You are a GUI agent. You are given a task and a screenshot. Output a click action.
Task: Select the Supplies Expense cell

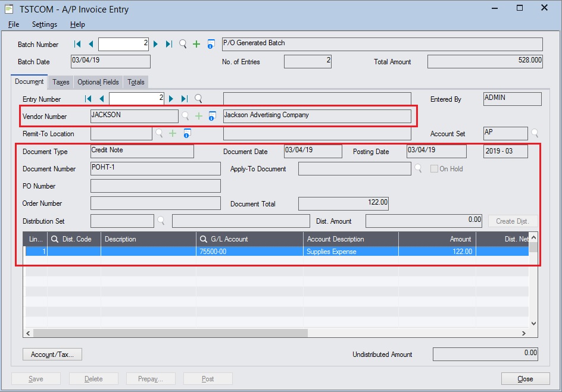point(351,251)
